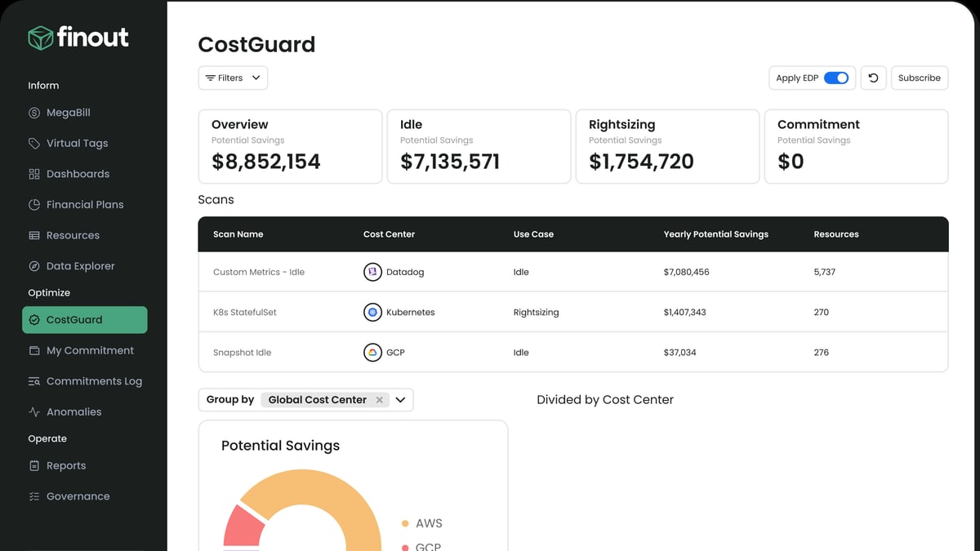Click the Resources list icon
Viewport: 980px width, 551px height.
(x=34, y=235)
